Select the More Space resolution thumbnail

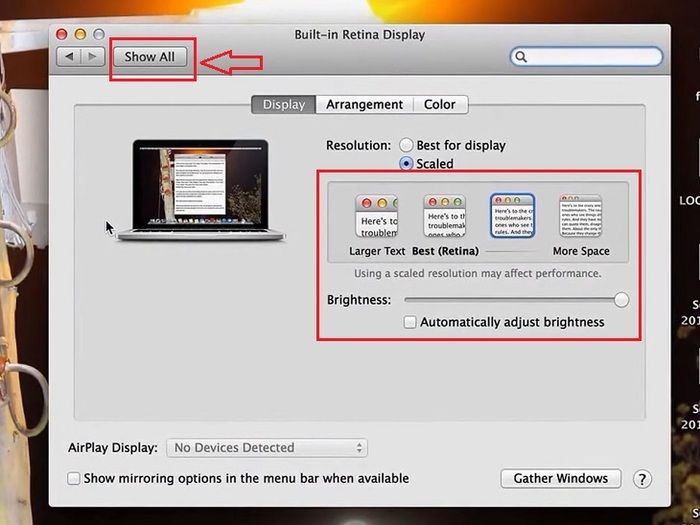coord(580,216)
